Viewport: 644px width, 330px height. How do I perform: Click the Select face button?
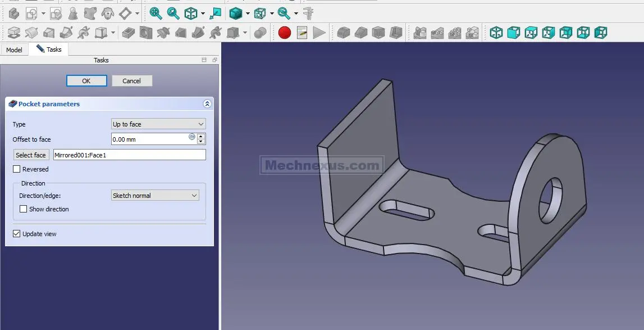click(31, 155)
